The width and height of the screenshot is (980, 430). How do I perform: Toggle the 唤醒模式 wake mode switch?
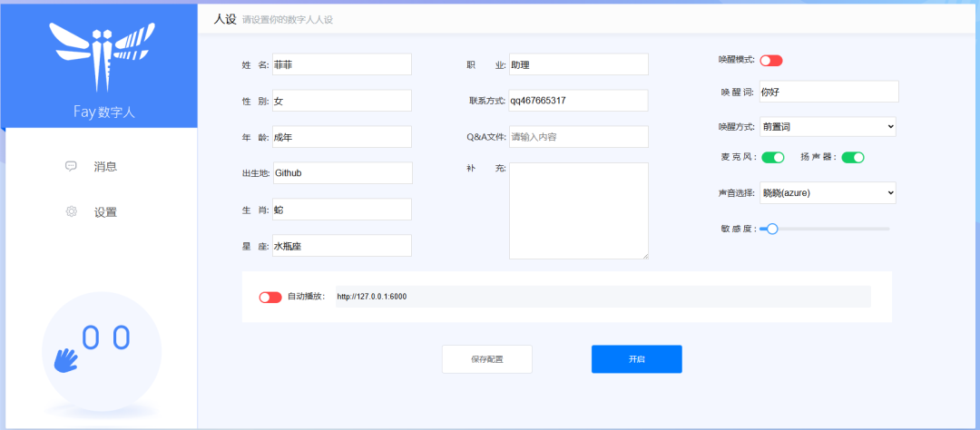click(x=770, y=60)
